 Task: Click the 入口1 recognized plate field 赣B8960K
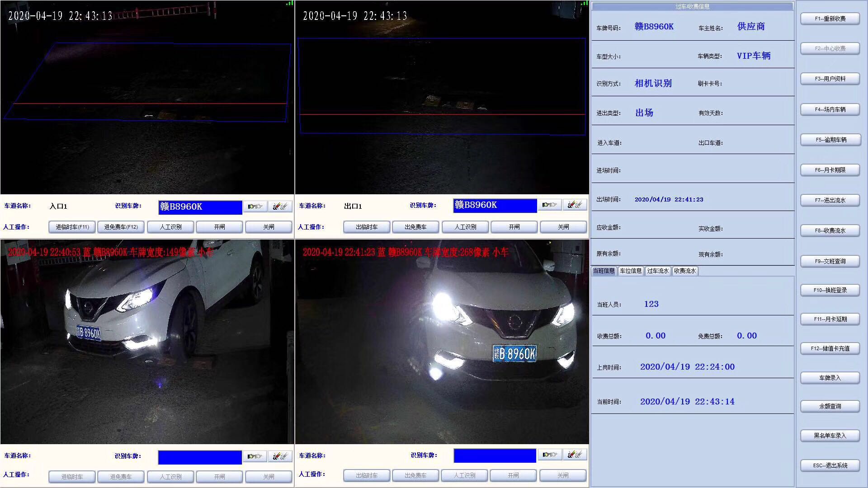[200, 207]
